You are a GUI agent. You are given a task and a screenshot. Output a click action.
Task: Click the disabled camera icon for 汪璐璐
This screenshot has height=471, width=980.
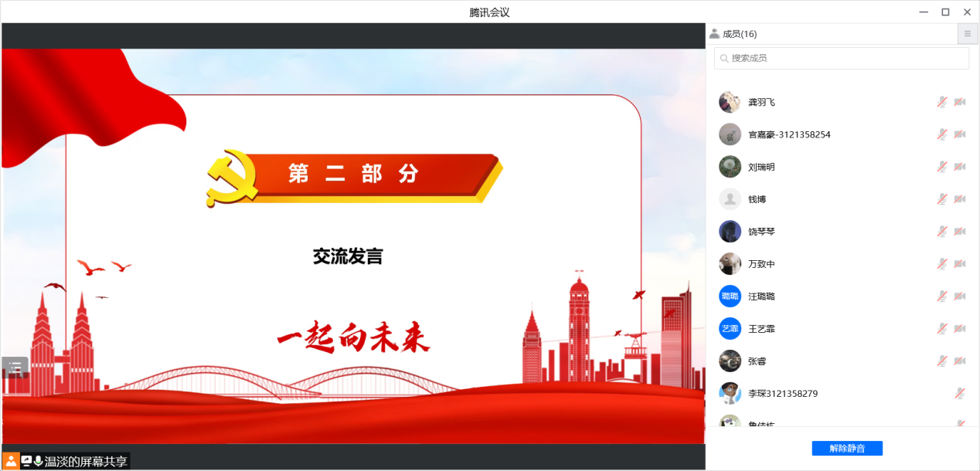[x=959, y=296]
